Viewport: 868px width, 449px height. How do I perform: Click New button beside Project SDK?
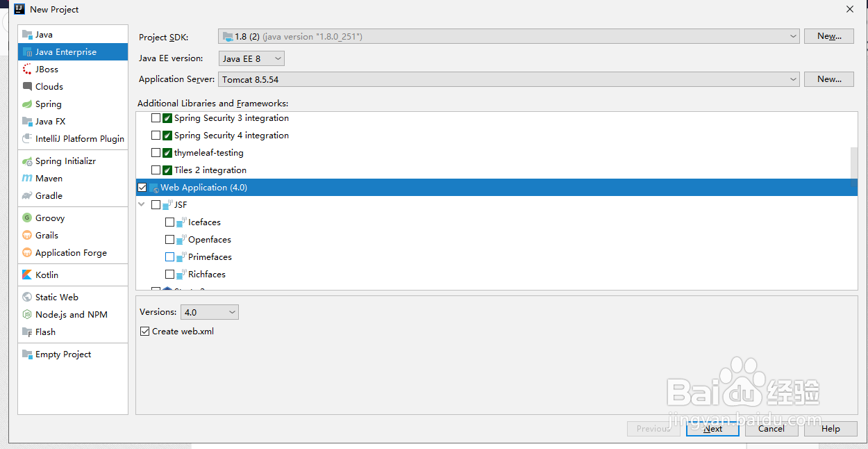[828, 36]
